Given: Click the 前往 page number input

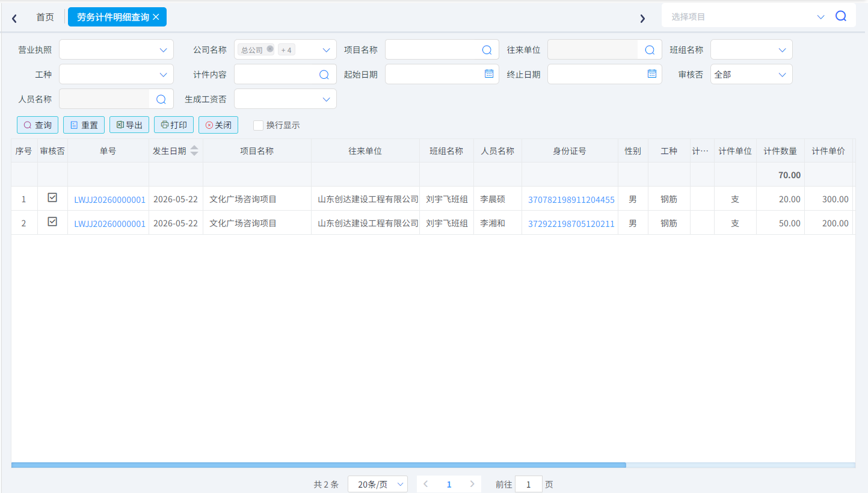Looking at the screenshot, I should coord(529,485).
